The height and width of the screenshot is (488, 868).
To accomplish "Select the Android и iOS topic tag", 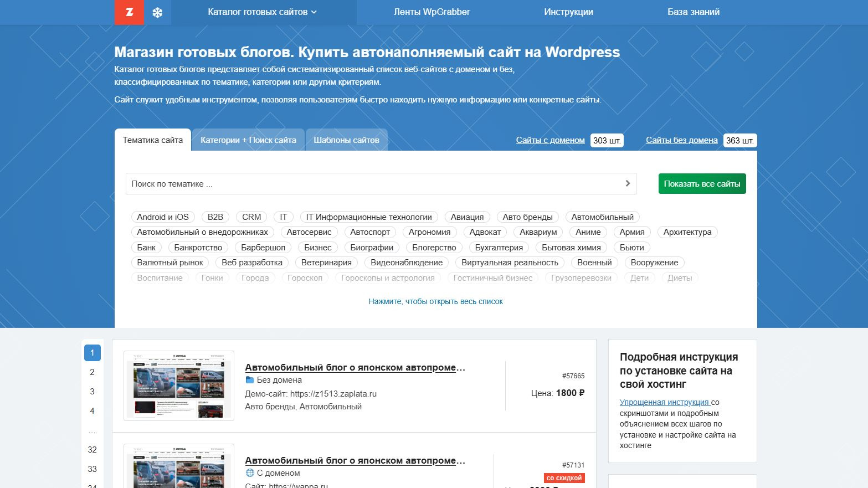I will pyautogui.click(x=163, y=217).
